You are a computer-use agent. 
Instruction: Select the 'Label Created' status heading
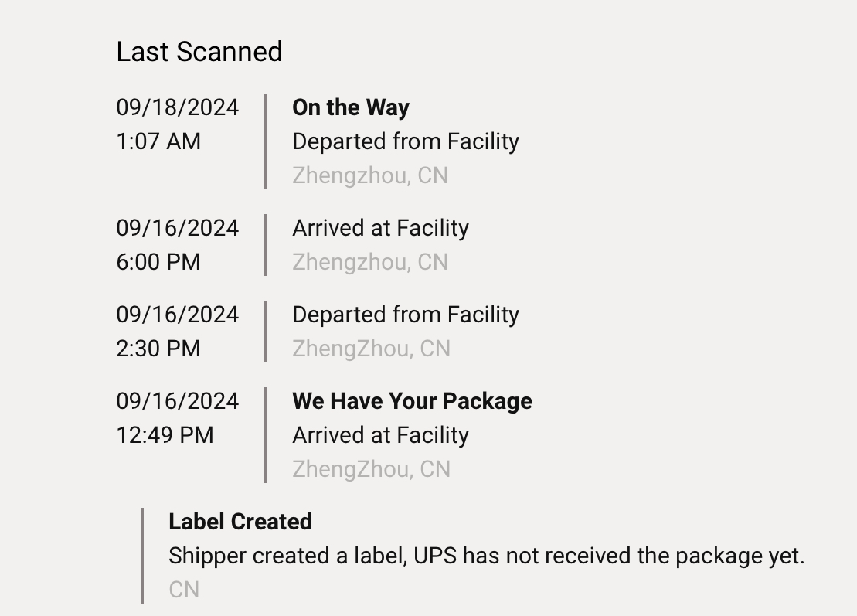click(x=240, y=522)
